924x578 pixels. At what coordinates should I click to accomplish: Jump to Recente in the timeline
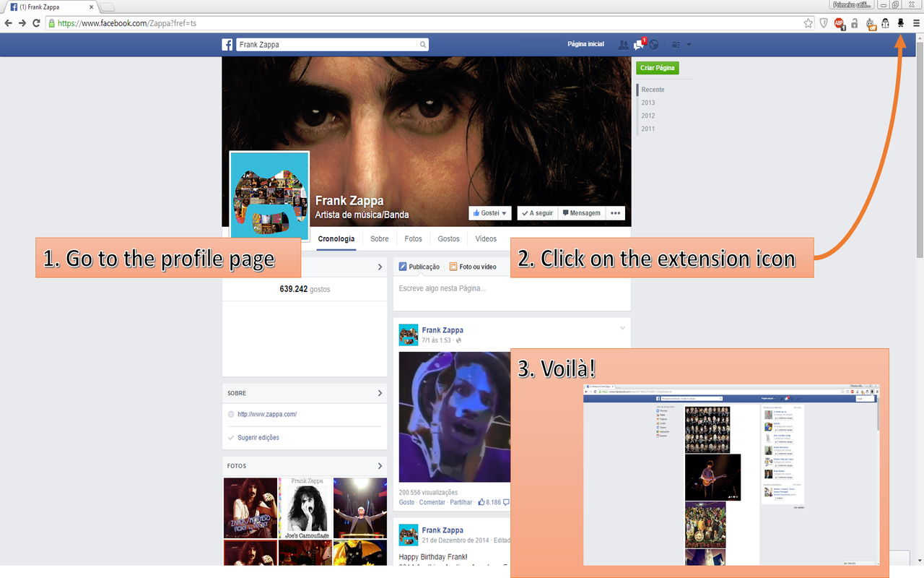pyautogui.click(x=653, y=90)
